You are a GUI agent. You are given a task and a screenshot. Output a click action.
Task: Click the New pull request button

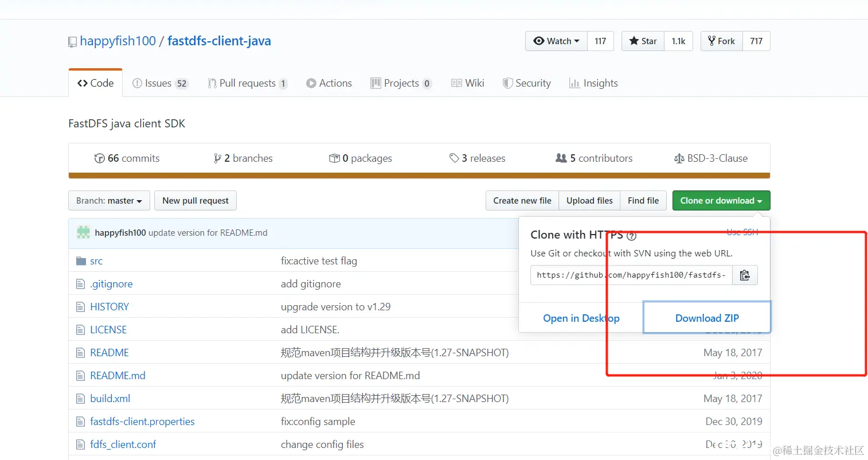click(x=196, y=201)
